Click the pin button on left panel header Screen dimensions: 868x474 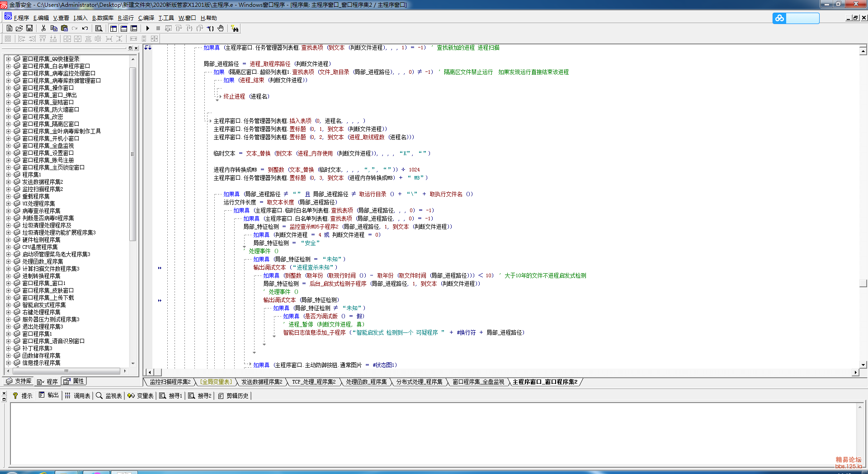coord(130,48)
